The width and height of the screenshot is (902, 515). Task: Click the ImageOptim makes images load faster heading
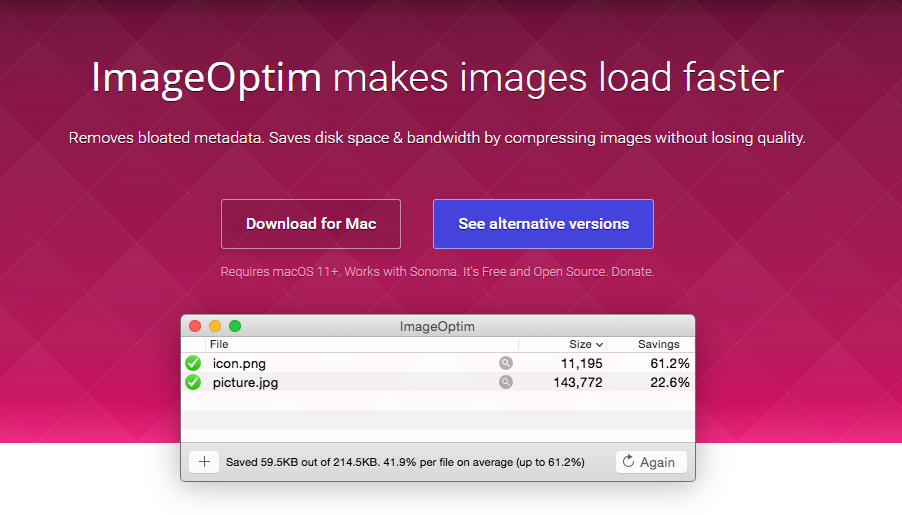click(438, 78)
